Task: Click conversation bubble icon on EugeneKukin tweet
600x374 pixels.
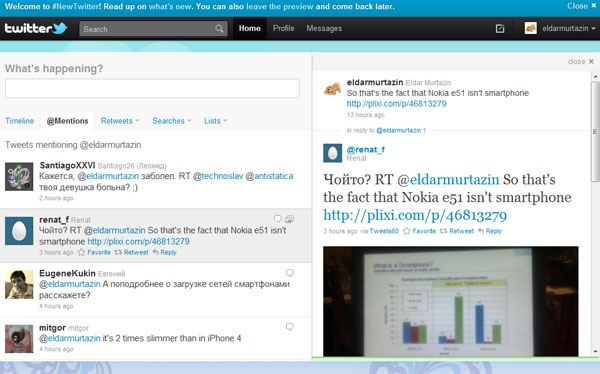Action: [290, 273]
